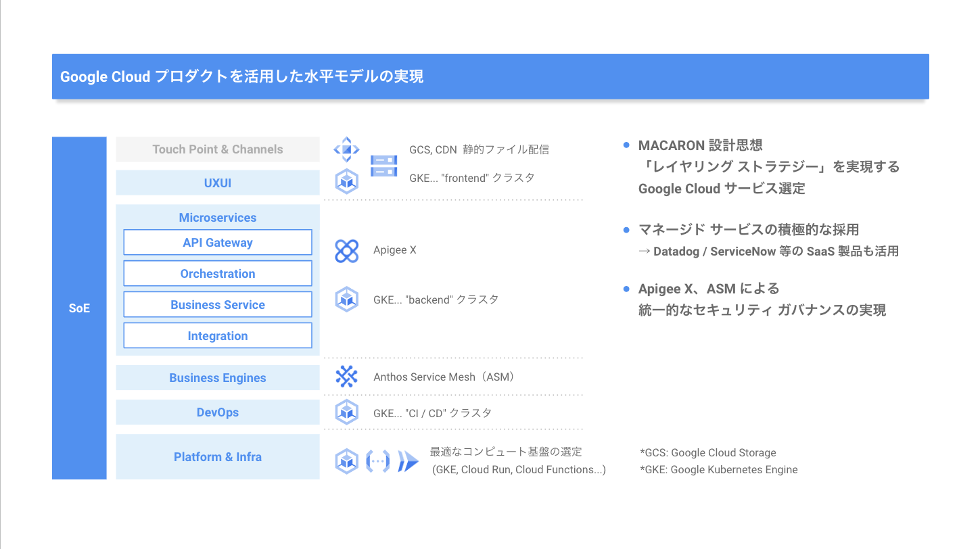Click the 'Apigee X' label
Screen dimensions: 980x549
coord(395,250)
